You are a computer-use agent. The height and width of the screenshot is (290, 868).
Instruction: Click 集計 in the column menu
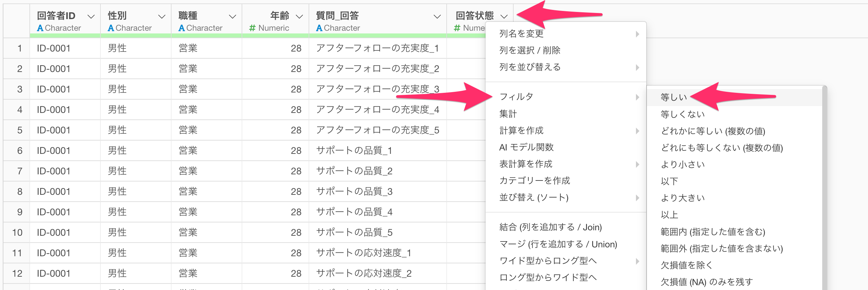[x=508, y=114]
